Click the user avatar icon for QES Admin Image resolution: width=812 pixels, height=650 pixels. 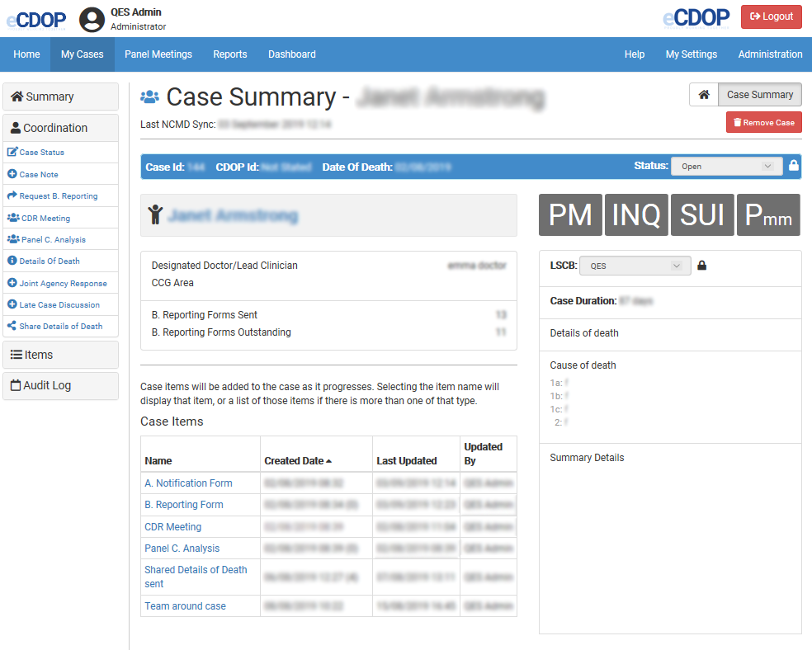click(92, 19)
